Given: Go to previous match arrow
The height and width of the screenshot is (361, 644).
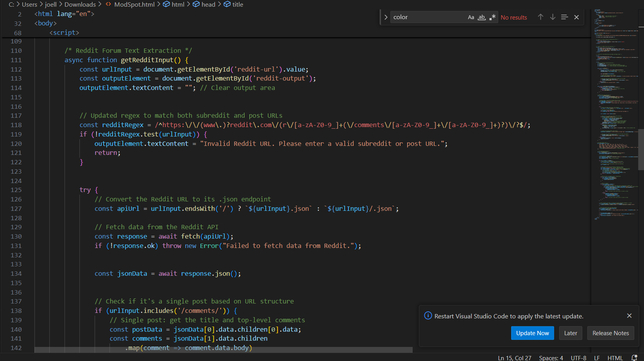Looking at the screenshot, I should tap(540, 17).
